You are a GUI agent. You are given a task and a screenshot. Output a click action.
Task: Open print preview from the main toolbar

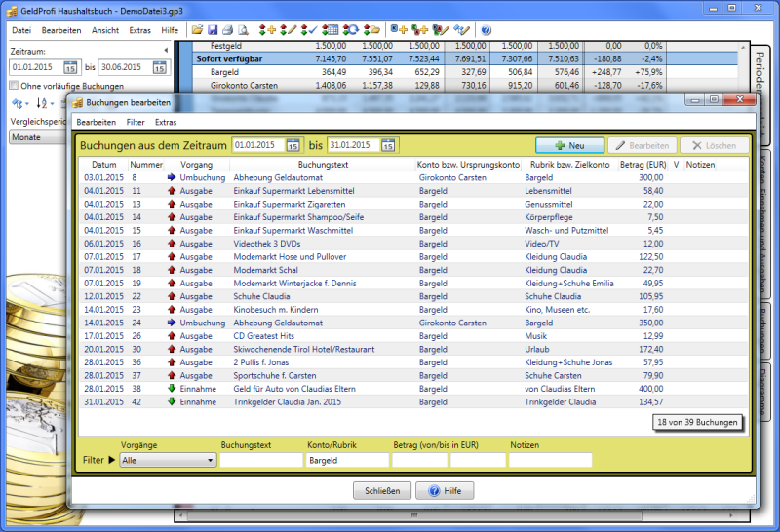[x=243, y=30]
